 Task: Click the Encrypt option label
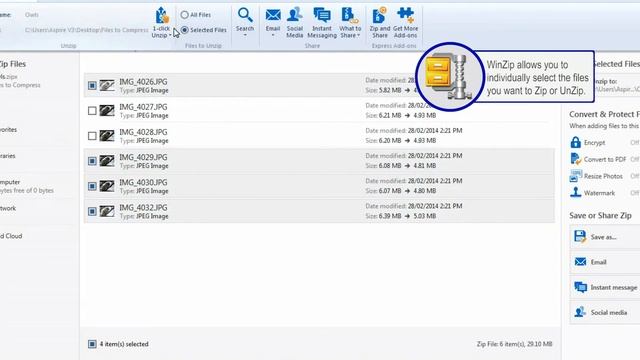[595, 142]
